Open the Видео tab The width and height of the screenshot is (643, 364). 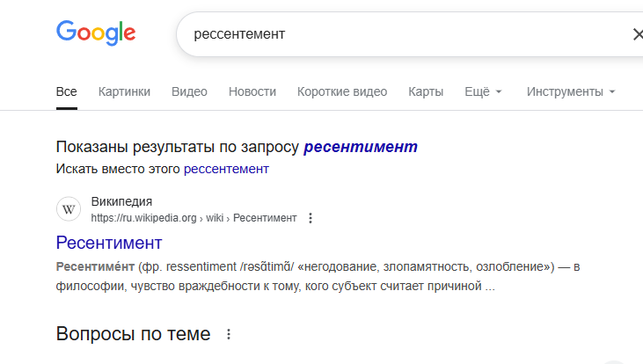[189, 91]
